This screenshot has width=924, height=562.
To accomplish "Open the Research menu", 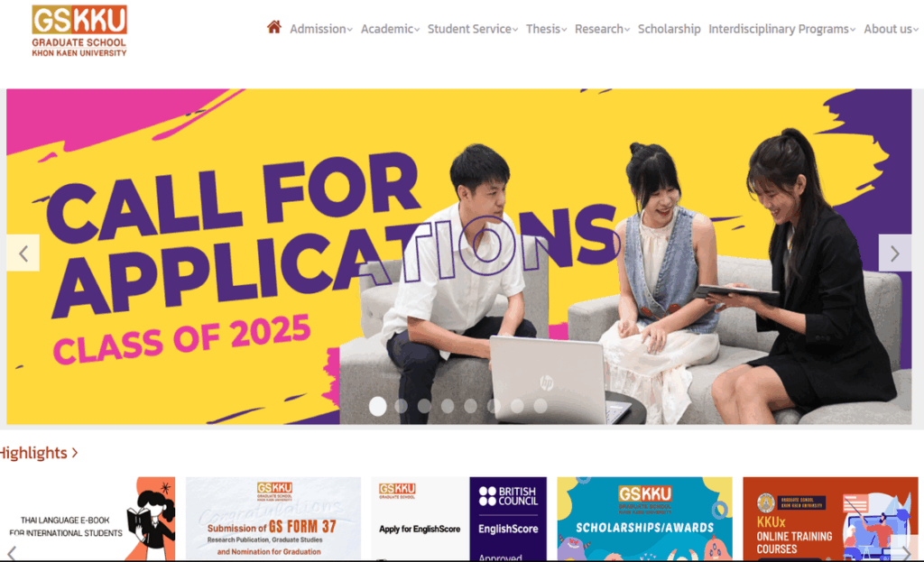I will click(x=602, y=29).
